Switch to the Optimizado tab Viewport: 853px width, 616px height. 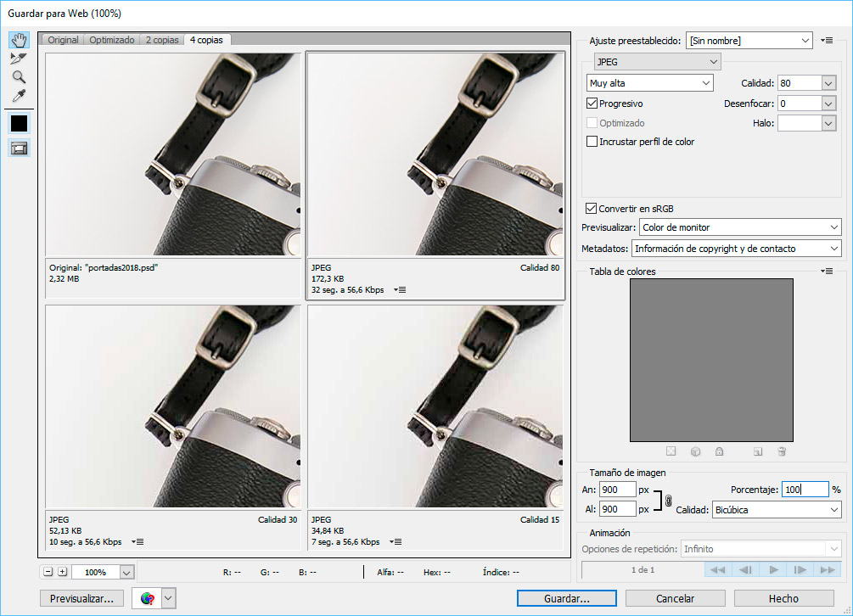click(110, 40)
